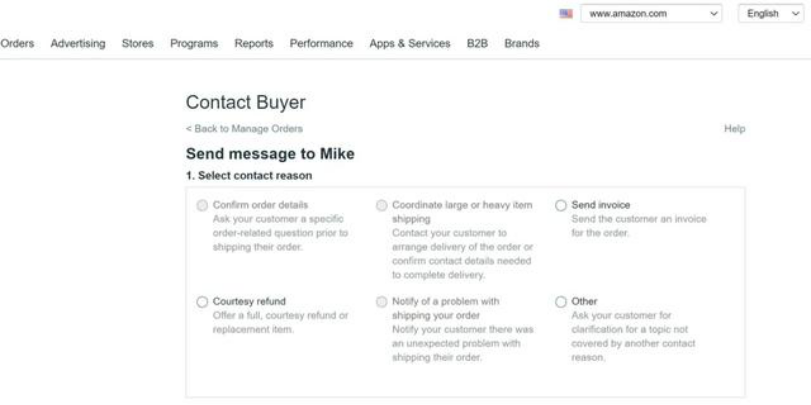
Task: Click the B2B menu item
Action: [x=476, y=44]
